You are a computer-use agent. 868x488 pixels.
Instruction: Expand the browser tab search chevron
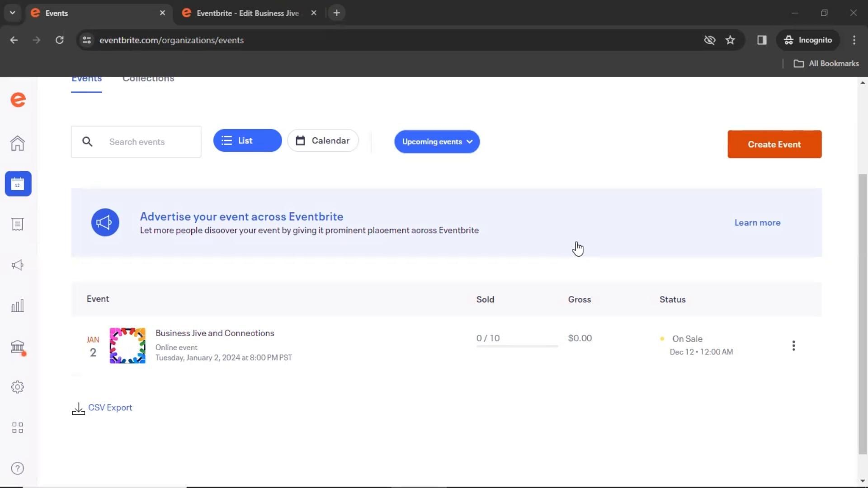12,13
